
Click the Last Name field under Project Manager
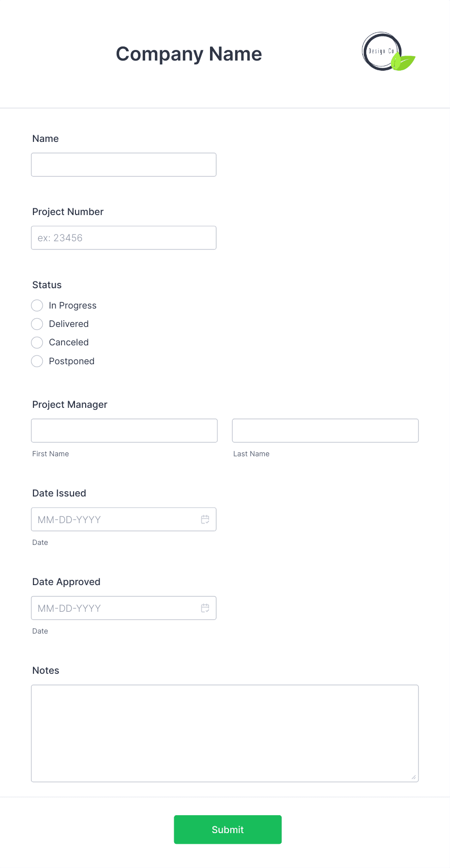(325, 430)
